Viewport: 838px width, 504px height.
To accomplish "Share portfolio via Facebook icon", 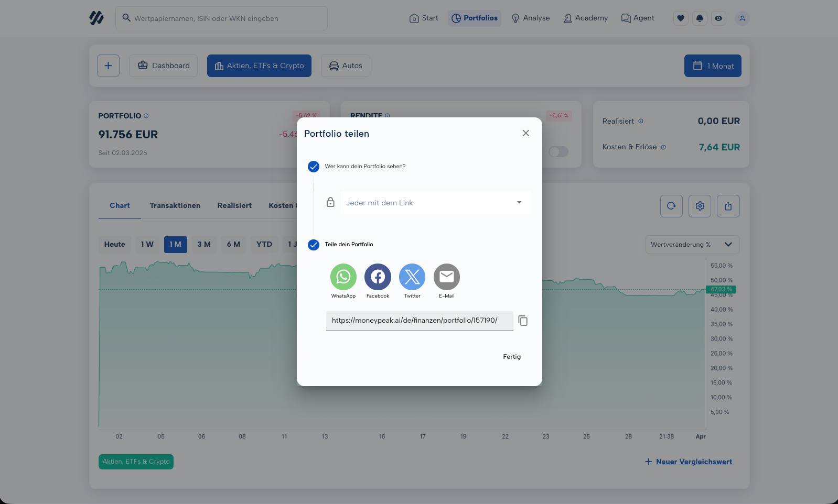I will 378,277.
